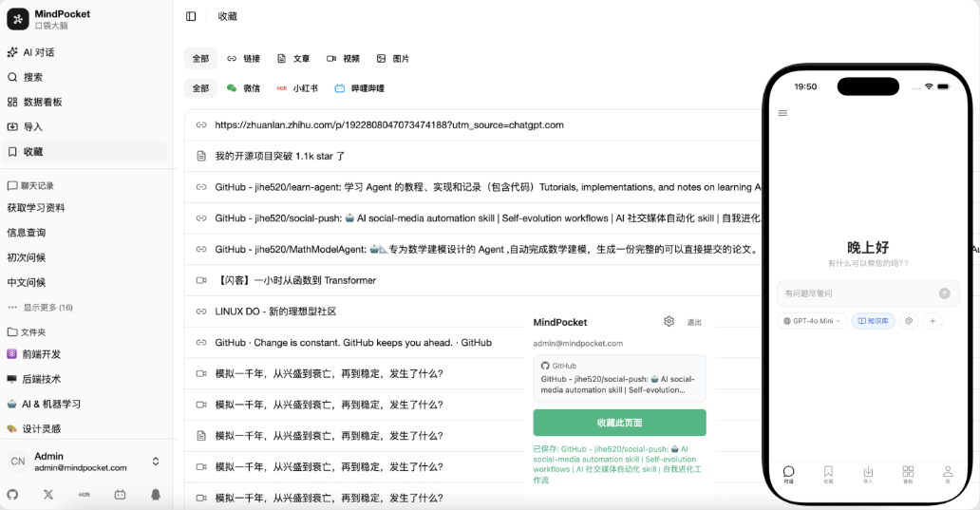The height and width of the screenshot is (510, 980).
Task: Tap the @ mention button in phone
Action: pyautogui.click(x=909, y=321)
